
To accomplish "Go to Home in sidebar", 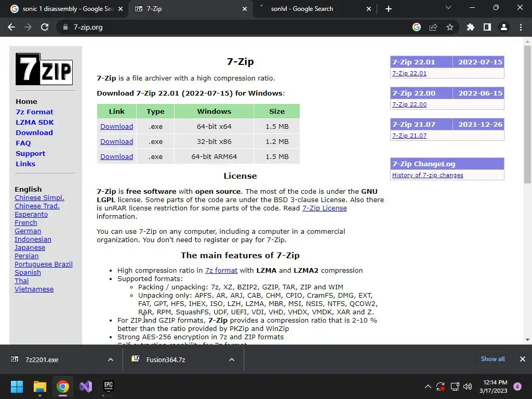I will [x=26, y=101].
